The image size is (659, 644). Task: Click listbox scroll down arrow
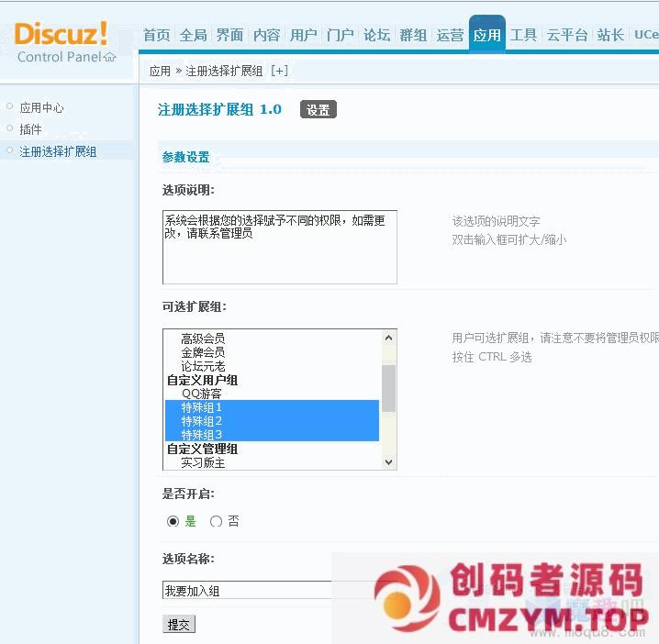389,461
